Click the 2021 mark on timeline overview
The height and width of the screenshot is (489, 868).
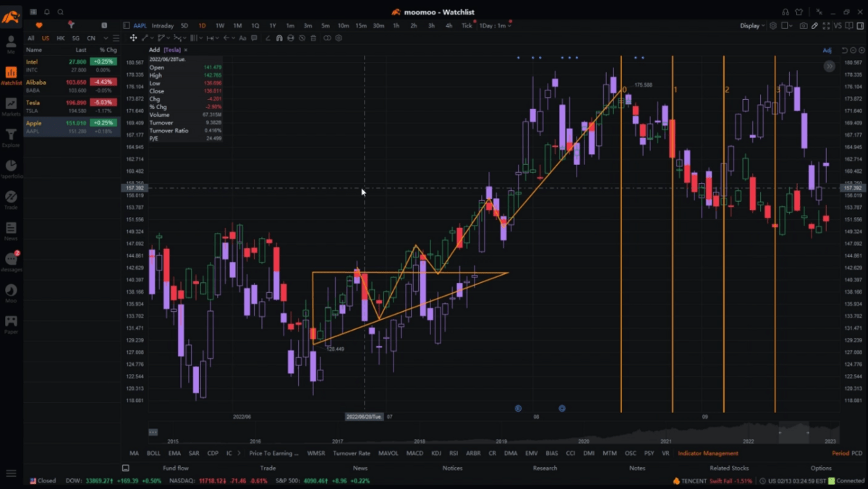tap(665, 441)
